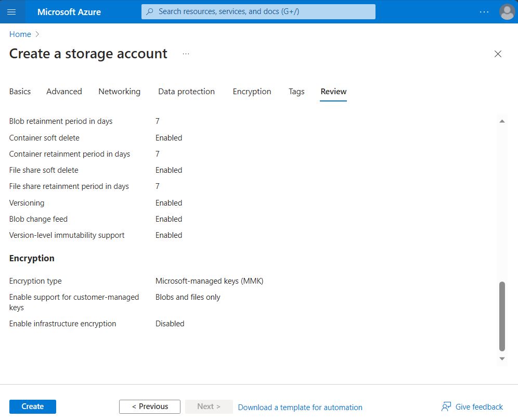Switch to the Advanced tab
518x420 pixels.
click(64, 92)
